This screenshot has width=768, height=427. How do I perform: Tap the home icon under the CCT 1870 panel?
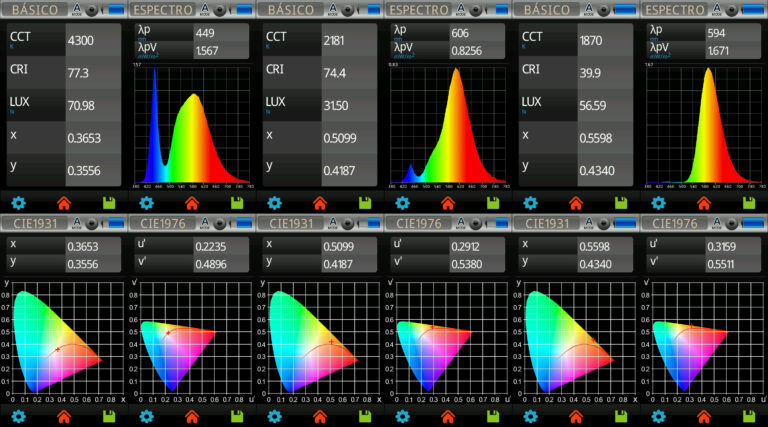pos(574,203)
